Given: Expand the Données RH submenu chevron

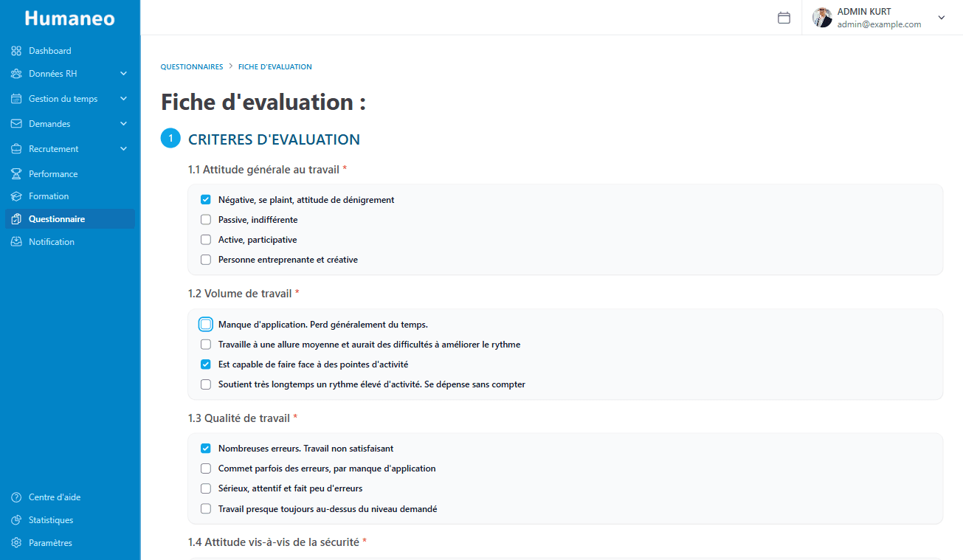Looking at the screenshot, I should pyautogui.click(x=123, y=74).
